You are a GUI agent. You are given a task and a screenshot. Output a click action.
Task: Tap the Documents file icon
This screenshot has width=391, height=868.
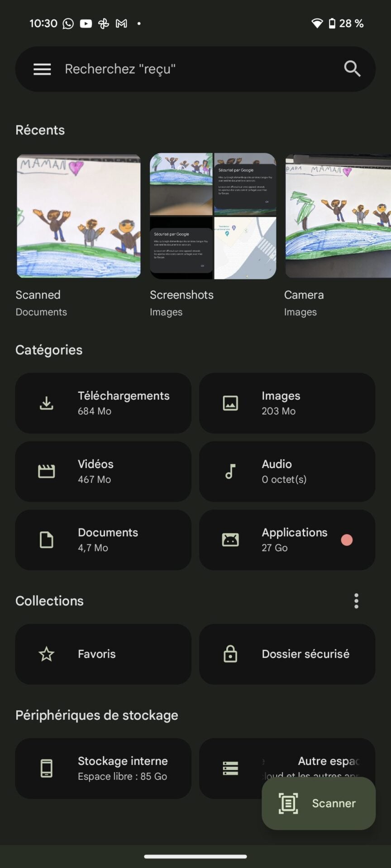(46, 540)
